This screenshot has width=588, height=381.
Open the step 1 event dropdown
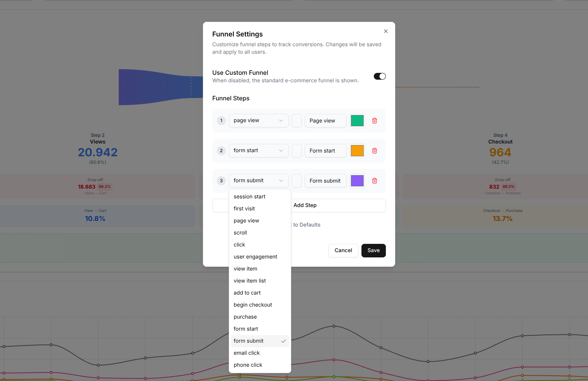point(258,120)
